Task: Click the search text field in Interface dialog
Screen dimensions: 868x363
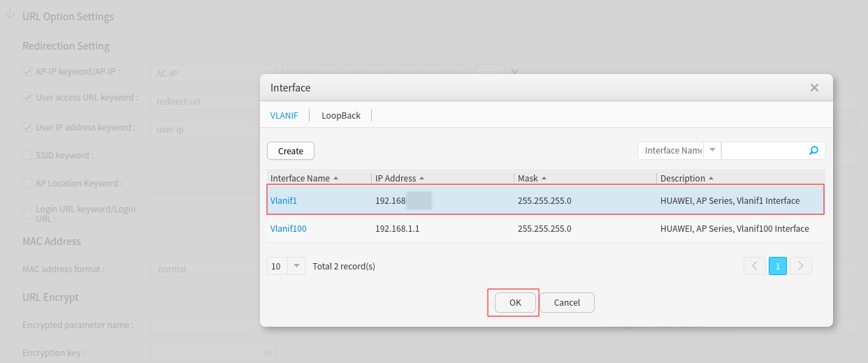Action: [x=763, y=151]
